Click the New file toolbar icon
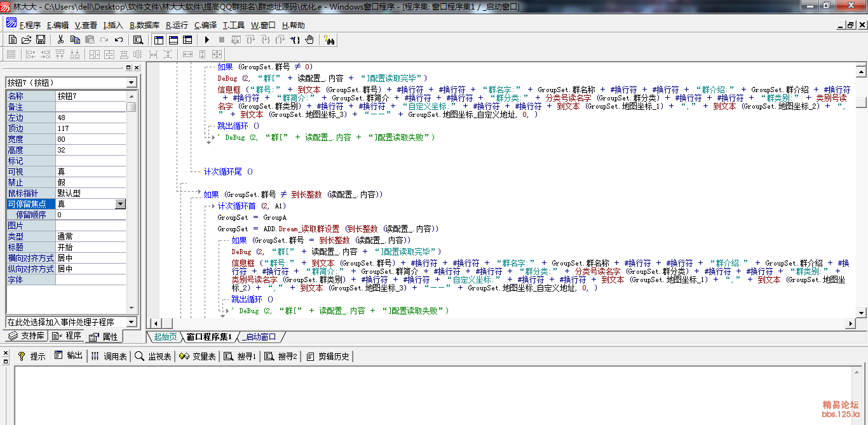The height and width of the screenshot is (425, 868). click(x=13, y=39)
